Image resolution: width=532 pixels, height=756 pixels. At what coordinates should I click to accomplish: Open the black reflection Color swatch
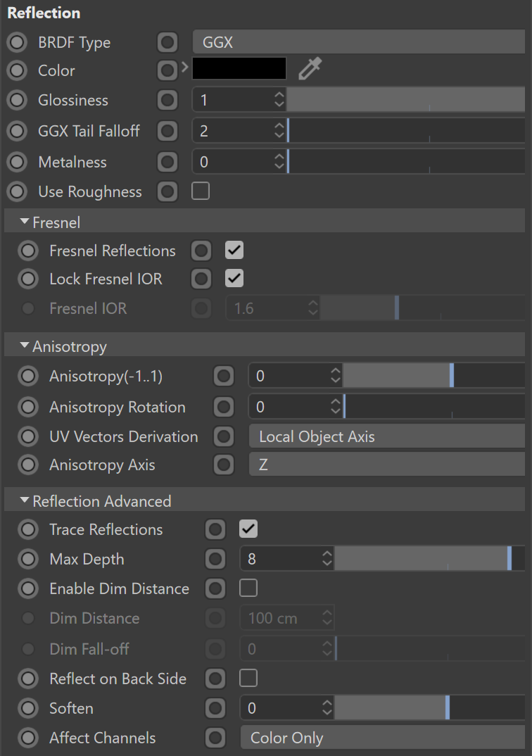[239, 68]
